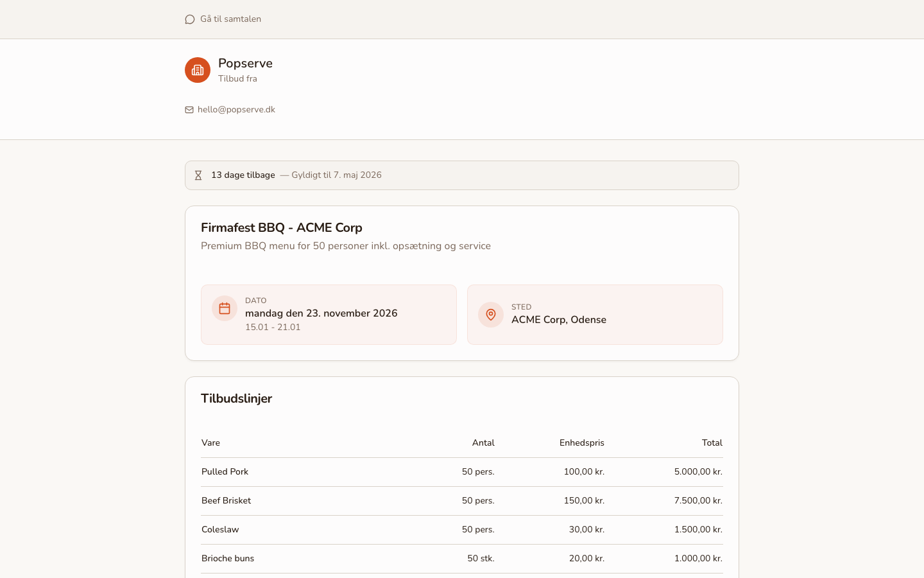The image size is (924, 578).
Task: Click the '13 dage tilbage' text
Action: 243,175
